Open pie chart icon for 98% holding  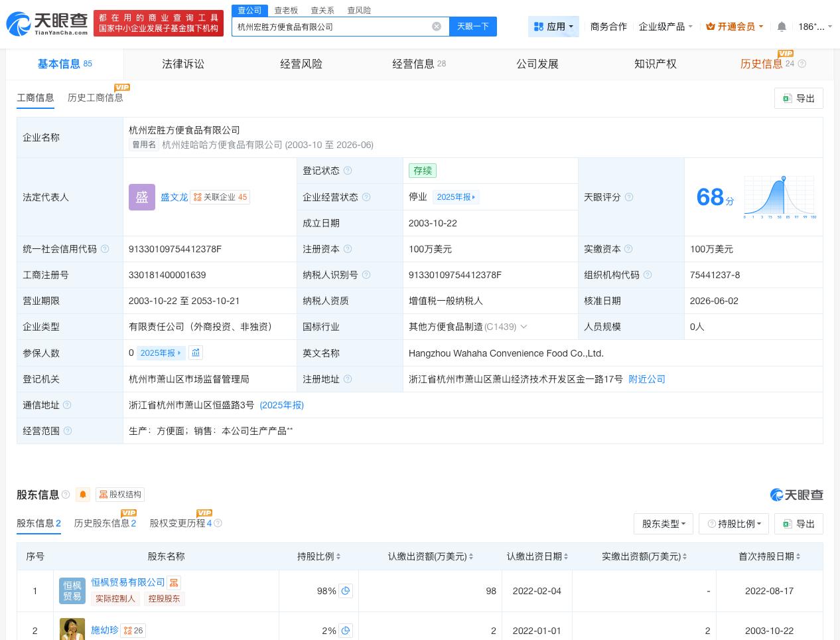coord(346,591)
